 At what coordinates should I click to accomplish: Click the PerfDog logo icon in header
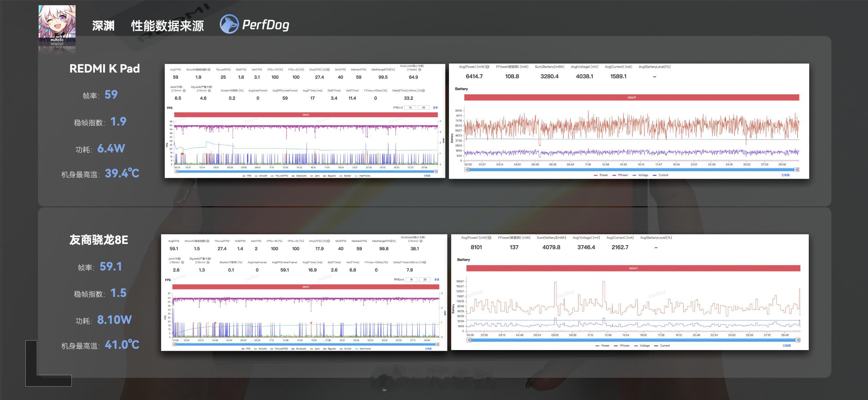[x=229, y=24]
